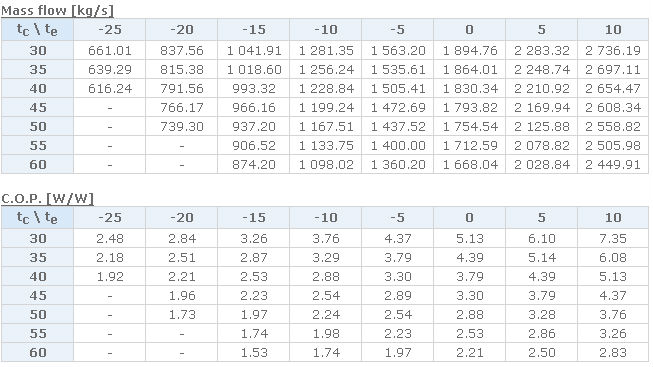The width and height of the screenshot is (653, 367).
Task: Select the mass flow value 2 736.19
Action: click(613, 50)
